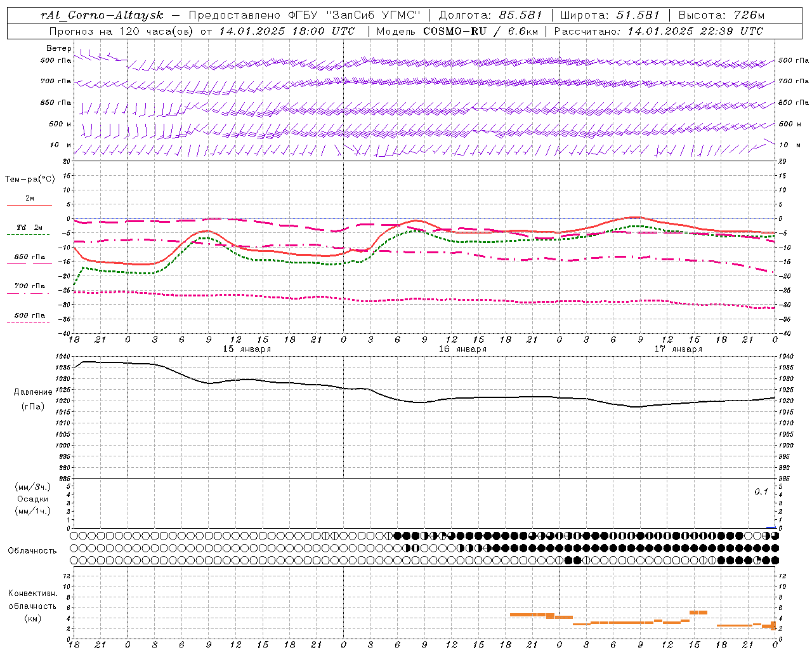
Task: Click the Тем-ра(°C) axis title
Action: coord(30,180)
